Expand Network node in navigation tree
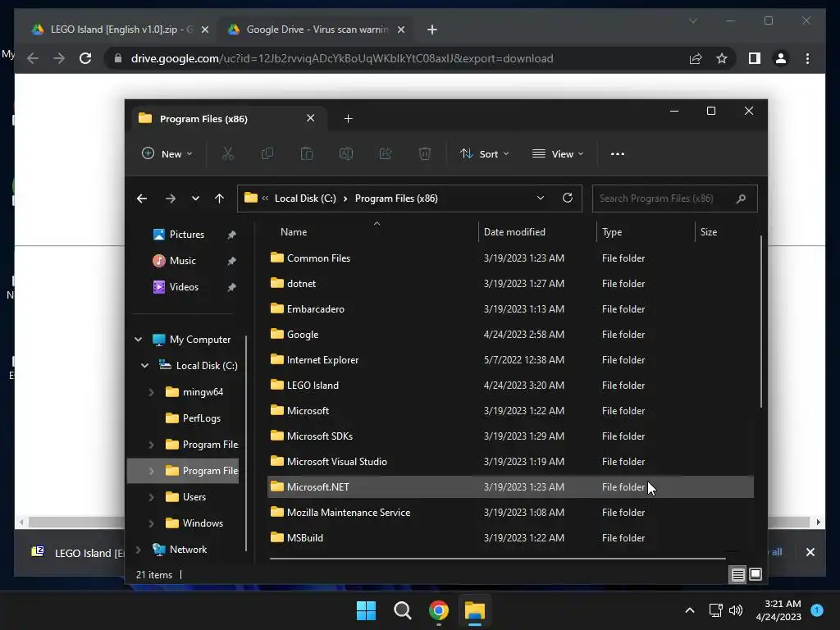Screen dimensions: 840x630 138,549
